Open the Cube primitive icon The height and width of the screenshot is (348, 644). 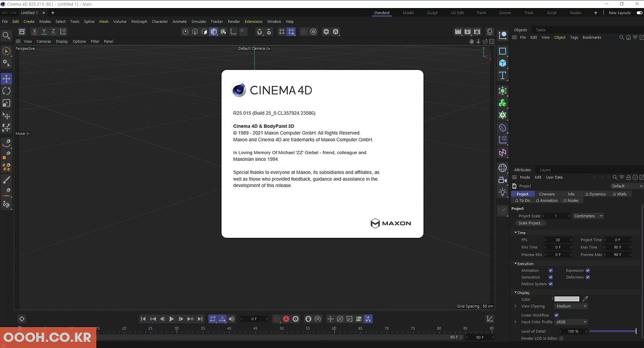click(503, 63)
